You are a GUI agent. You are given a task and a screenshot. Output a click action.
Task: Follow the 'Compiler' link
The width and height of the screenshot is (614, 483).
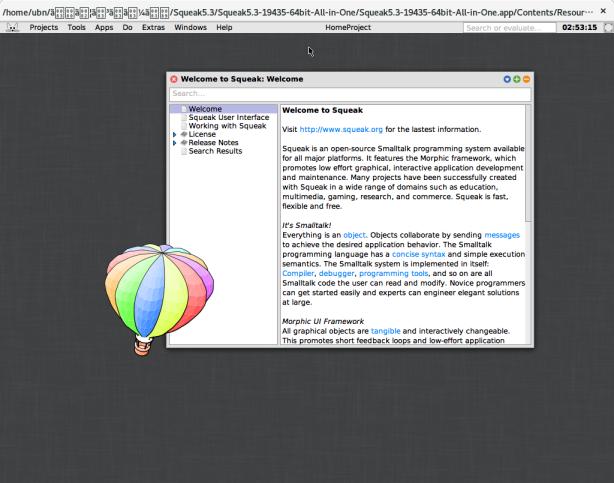click(x=298, y=273)
